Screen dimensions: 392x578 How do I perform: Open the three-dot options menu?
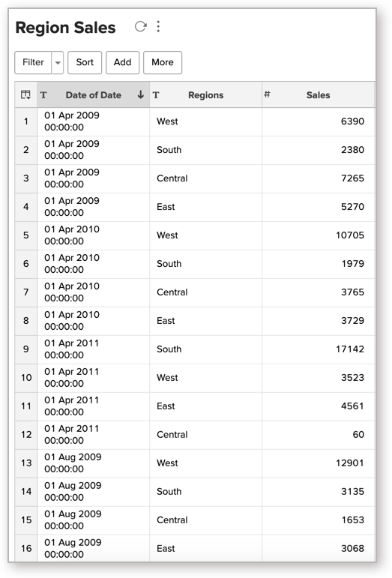coord(158,26)
